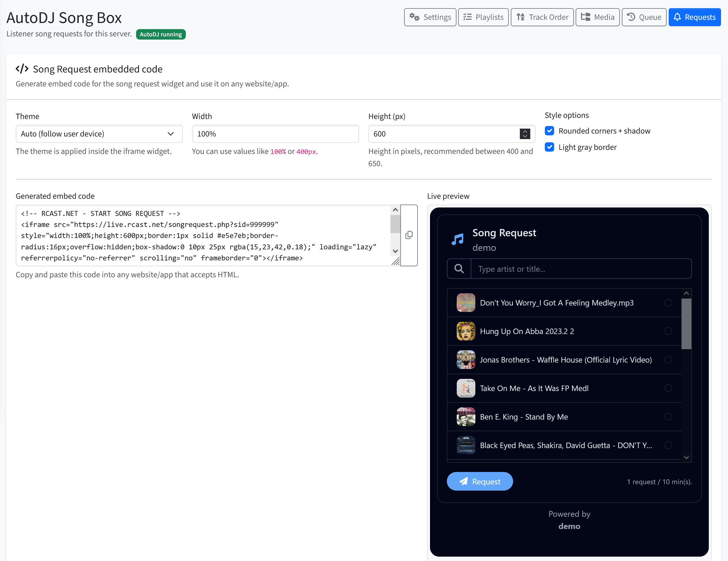This screenshot has width=728, height=561.
Task: Click the AutoDJ running badge
Action: [x=161, y=34]
